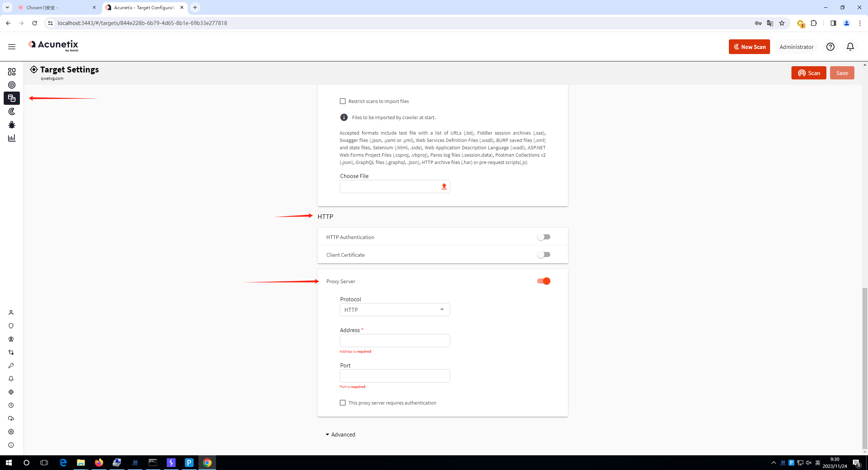Turn off the Proxy Server toggle
Image resolution: width=868 pixels, height=470 pixels.
tap(543, 281)
